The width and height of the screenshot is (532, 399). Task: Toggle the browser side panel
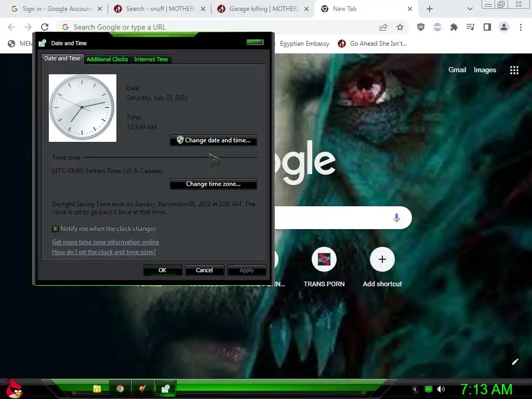(487, 27)
